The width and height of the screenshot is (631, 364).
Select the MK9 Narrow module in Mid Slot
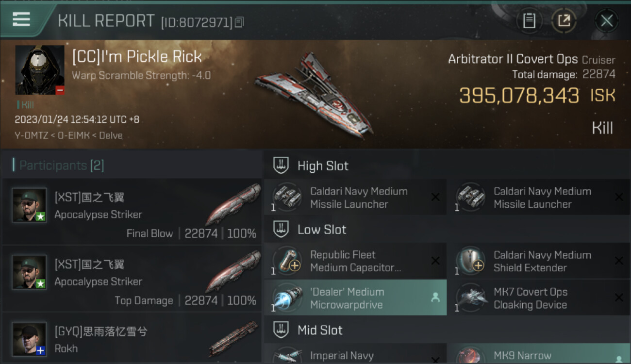coord(538,355)
